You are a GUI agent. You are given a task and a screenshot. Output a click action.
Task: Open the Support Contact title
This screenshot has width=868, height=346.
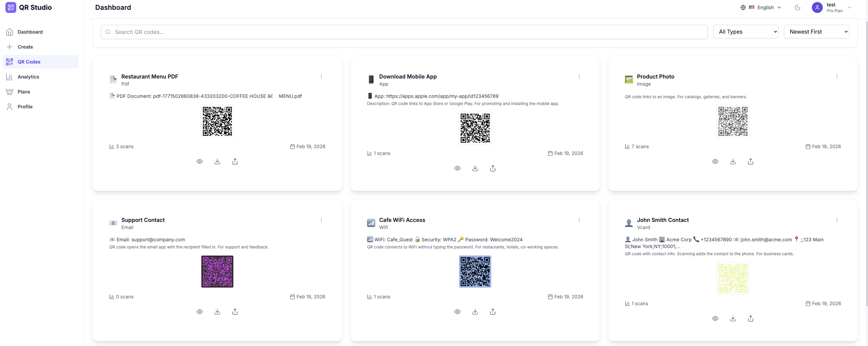tap(143, 220)
